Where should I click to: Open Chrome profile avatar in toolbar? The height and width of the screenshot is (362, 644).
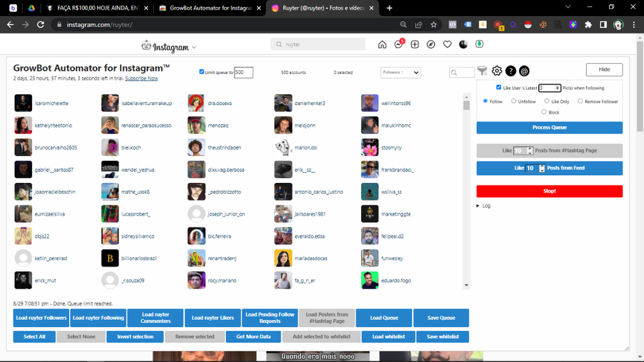pos(618,24)
